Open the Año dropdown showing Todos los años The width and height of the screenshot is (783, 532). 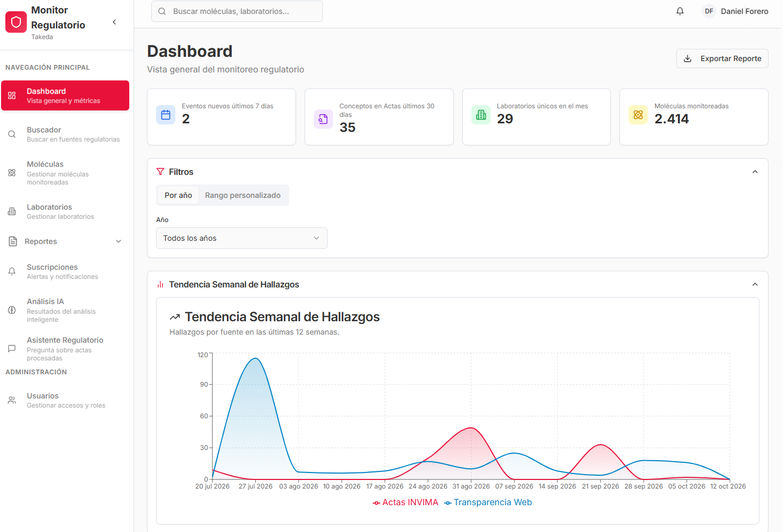(242, 238)
